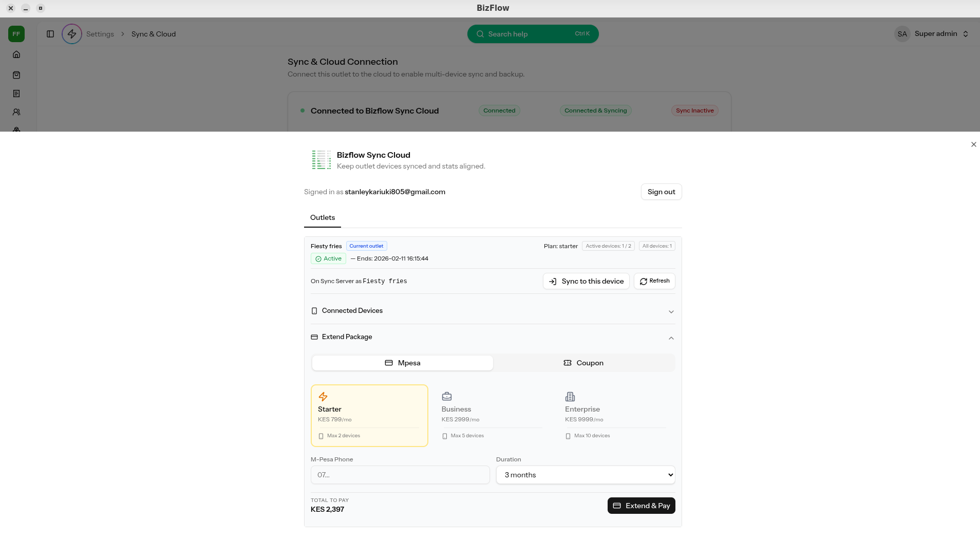Click the lightning bolt app logo icon
Image resolution: width=980 pixels, height=539 pixels.
click(72, 34)
